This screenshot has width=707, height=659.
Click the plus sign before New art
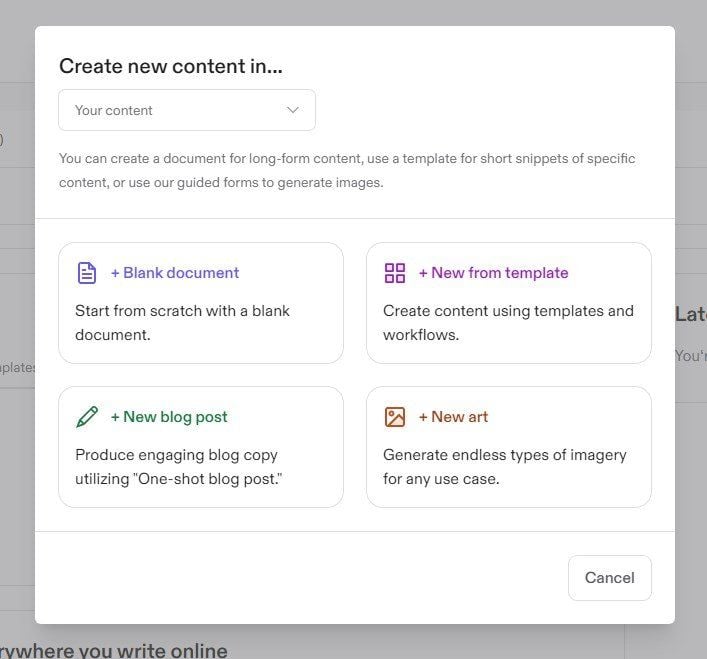pyautogui.click(x=423, y=417)
